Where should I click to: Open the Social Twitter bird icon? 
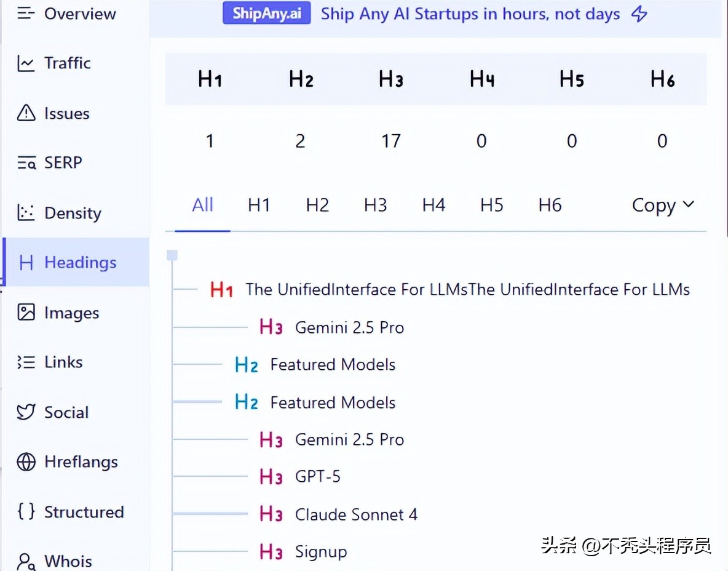coord(26,412)
